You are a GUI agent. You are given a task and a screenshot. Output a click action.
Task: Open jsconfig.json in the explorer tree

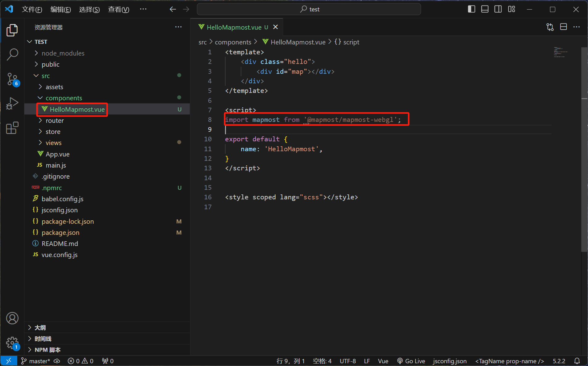pyautogui.click(x=107, y=210)
